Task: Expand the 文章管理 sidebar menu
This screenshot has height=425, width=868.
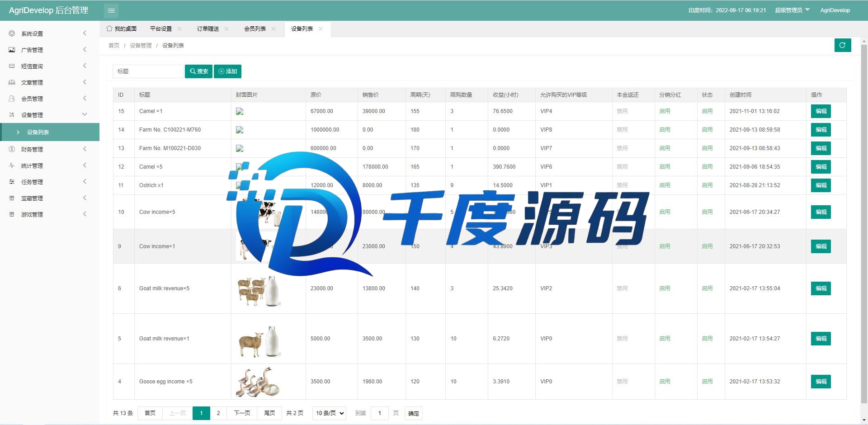Action: pyautogui.click(x=85, y=82)
